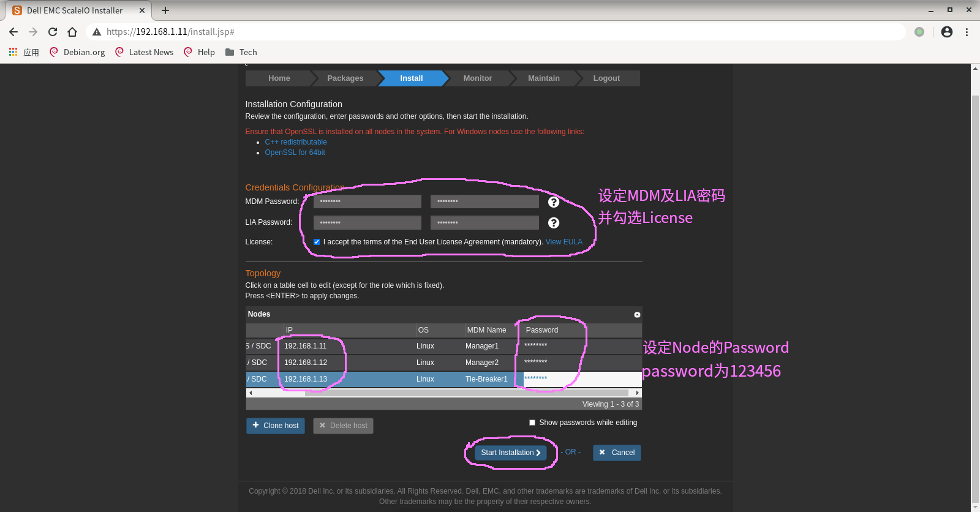
Task: Click the MDM Name column header
Action: point(494,330)
